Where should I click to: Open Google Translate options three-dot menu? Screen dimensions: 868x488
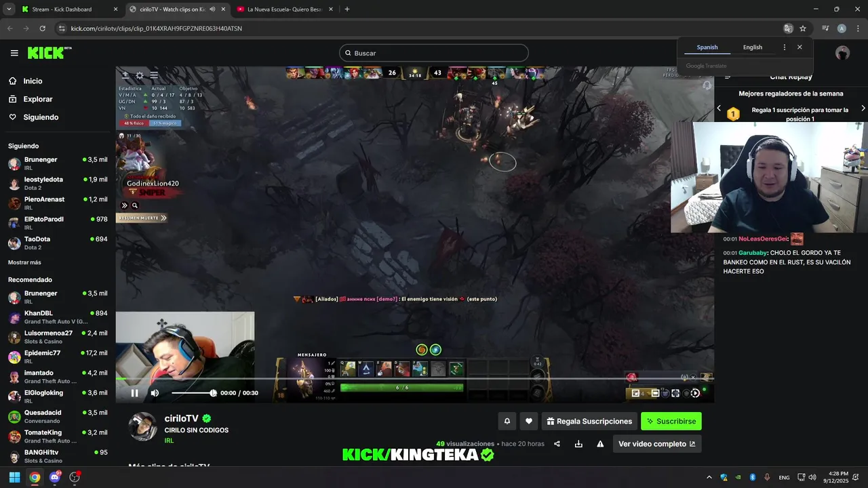(785, 47)
